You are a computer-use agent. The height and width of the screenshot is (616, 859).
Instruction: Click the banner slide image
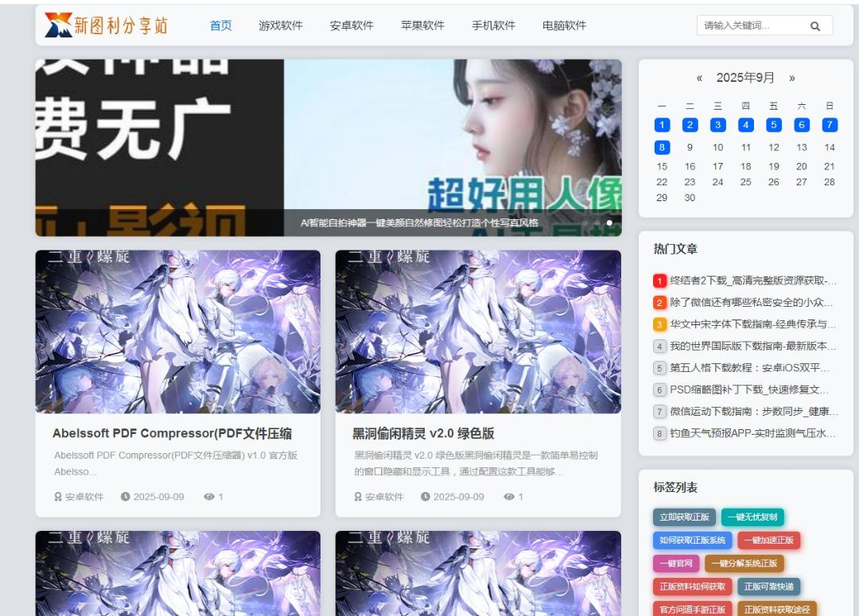click(328, 148)
